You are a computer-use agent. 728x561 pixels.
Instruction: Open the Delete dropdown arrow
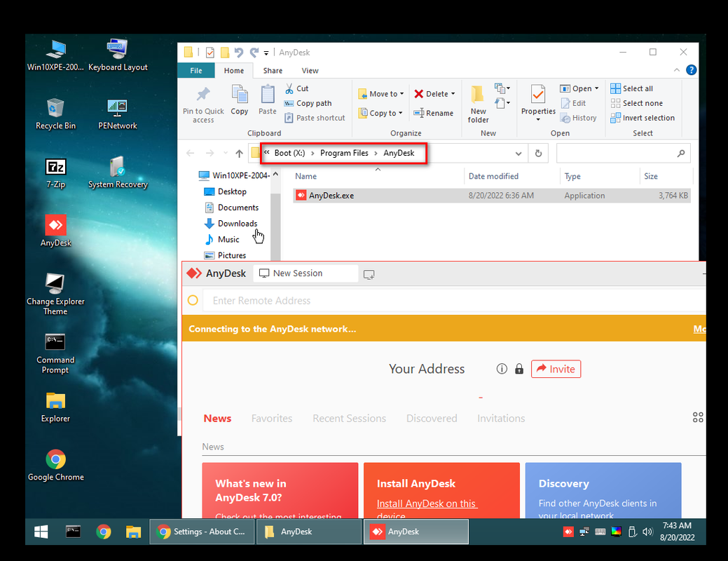point(453,94)
